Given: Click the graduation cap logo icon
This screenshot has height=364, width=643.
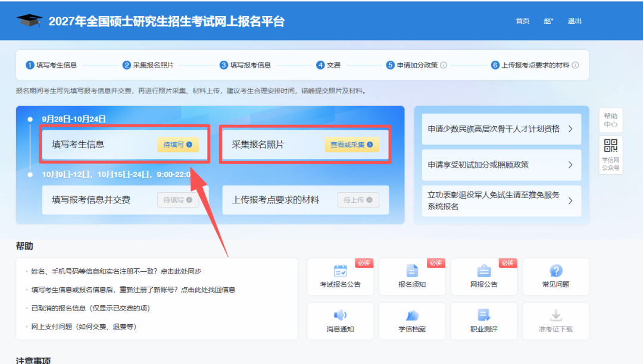Looking at the screenshot, I should click(29, 20).
